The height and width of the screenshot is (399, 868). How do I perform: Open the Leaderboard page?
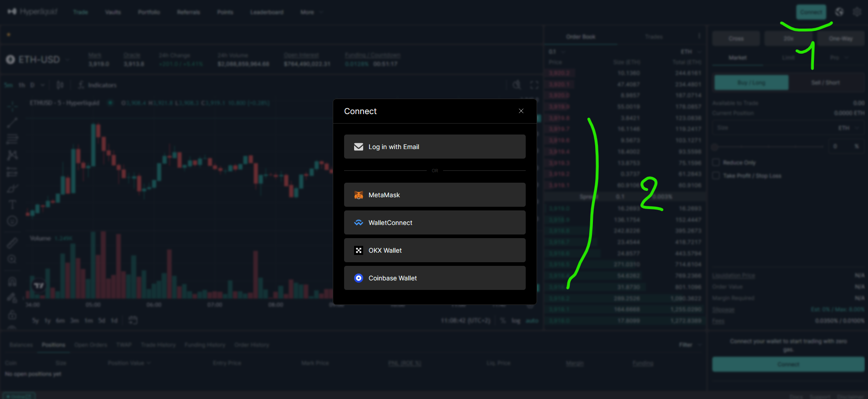click(267, 12)
